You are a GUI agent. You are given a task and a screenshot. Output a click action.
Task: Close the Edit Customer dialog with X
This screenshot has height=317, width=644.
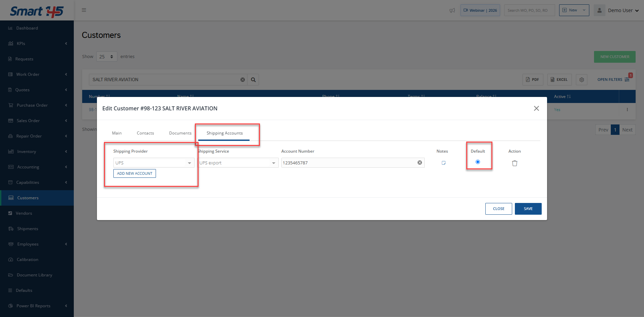[536, 108]
